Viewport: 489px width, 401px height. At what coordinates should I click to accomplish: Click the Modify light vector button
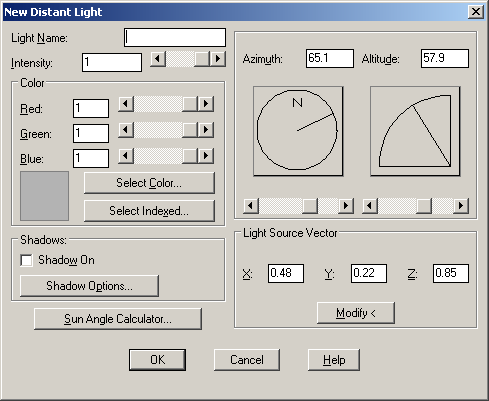(x=356, y=313)
